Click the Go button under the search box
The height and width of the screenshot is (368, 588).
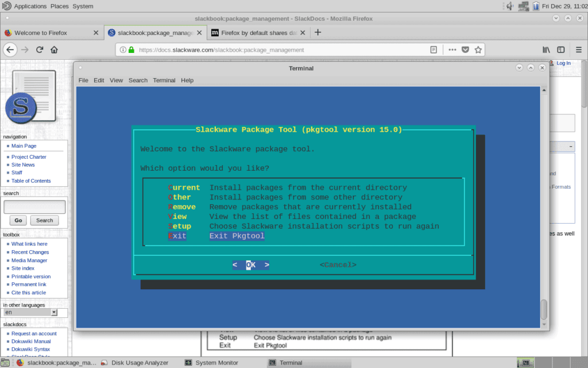[x=17, y=220]
